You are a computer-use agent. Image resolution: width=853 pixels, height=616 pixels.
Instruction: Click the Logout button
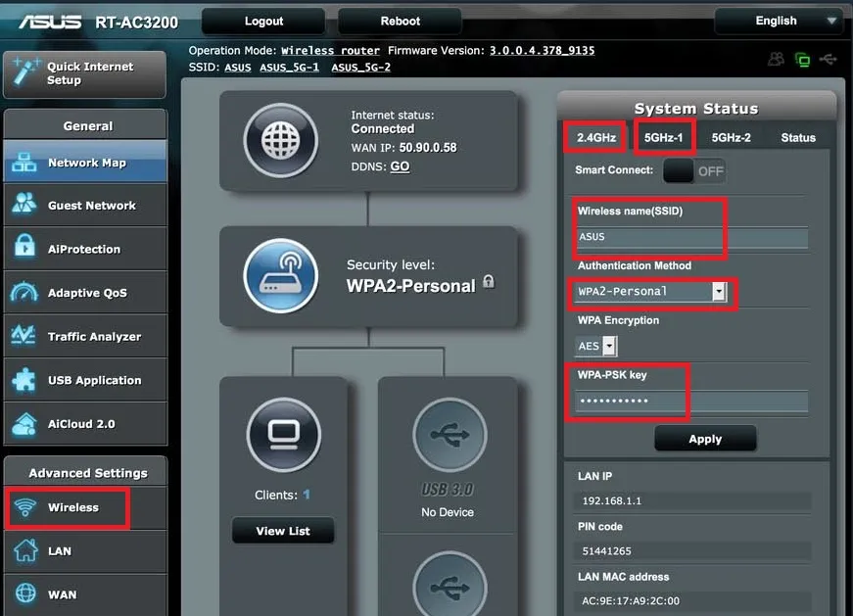(263, 22)
